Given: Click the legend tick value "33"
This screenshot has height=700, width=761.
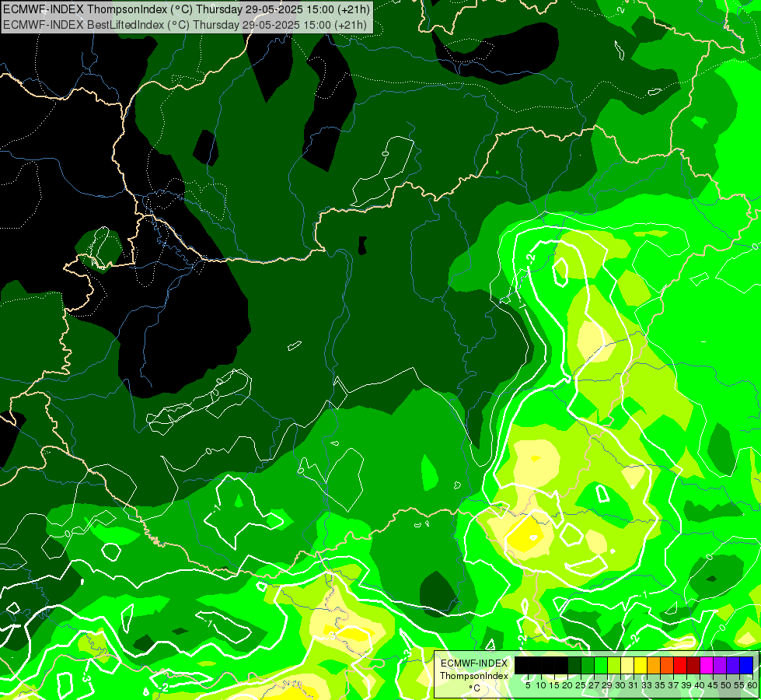Looking at the screenshot, I should [647, 685].
